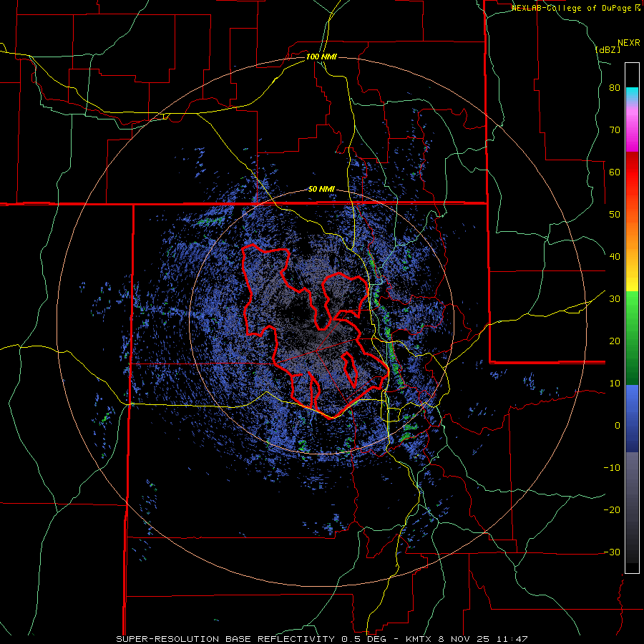644x644 pixels.
Task: Click the 60 dBZ scale value
Action: 615,172
